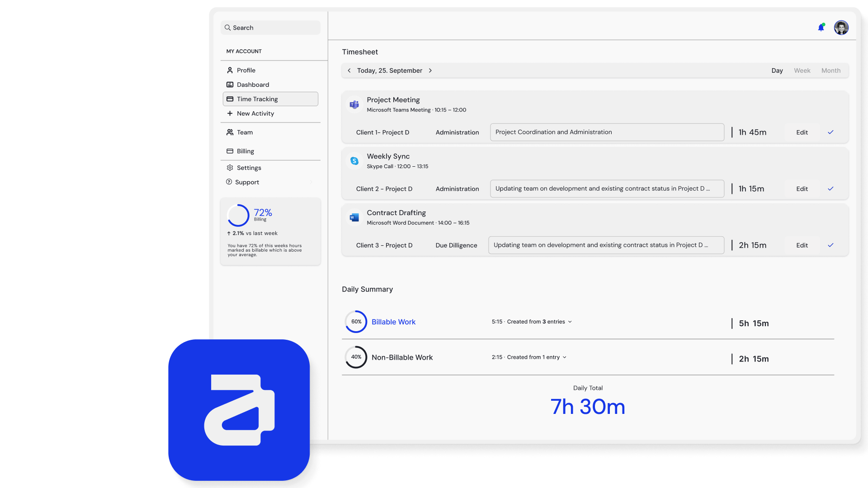Click the search magnifier icon
The width and height of the screenshot is (868, 488).
tap(228, 28)
